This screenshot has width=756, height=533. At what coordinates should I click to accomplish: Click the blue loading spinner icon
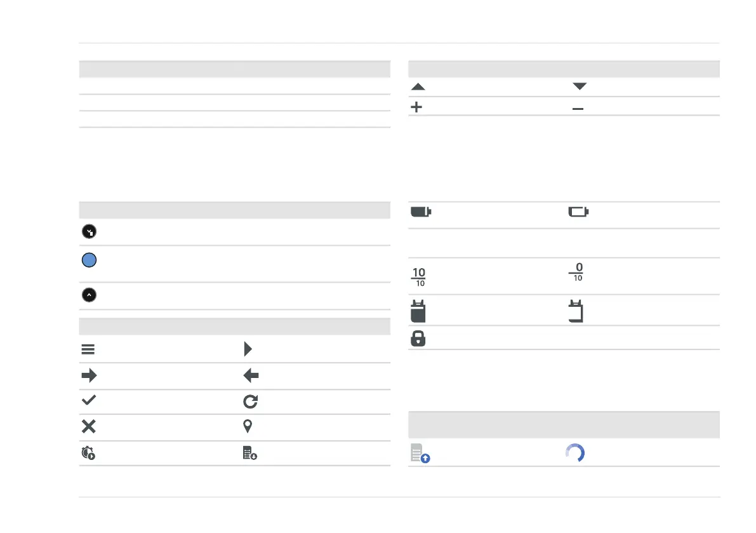[x=575, y=453]
